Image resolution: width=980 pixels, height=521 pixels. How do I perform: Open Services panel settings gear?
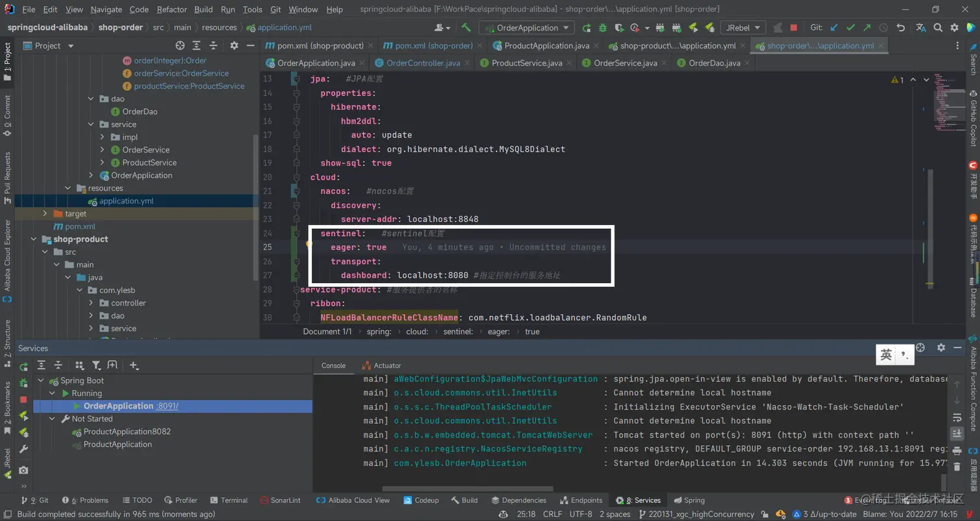[941, 348]
